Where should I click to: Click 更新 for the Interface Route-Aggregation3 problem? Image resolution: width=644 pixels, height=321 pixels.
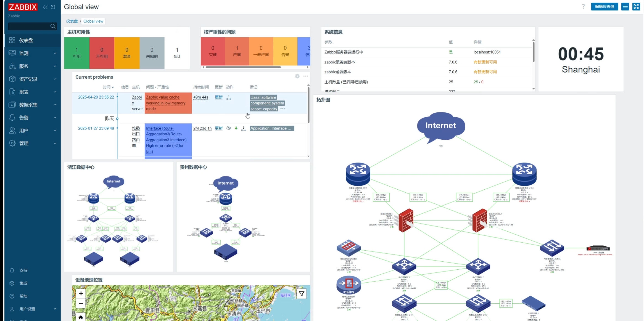click(x=219, y=128)
